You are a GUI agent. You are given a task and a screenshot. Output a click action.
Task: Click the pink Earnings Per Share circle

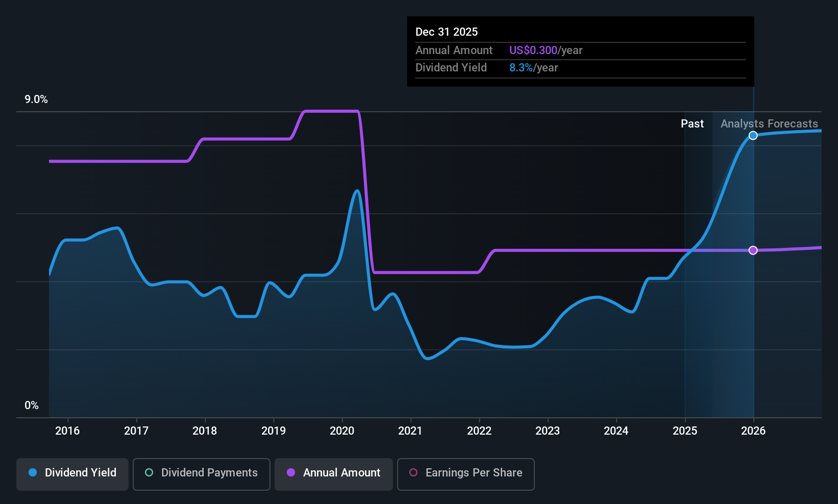point(413,472)
